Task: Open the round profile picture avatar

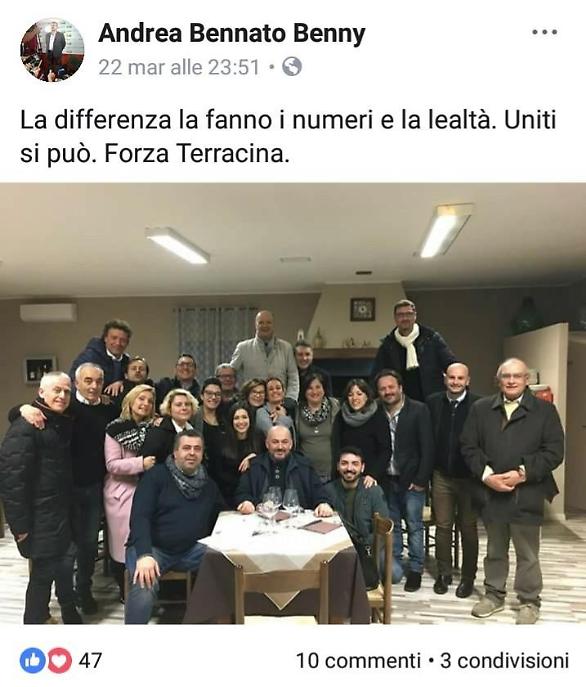Action: tap(52, 50)
